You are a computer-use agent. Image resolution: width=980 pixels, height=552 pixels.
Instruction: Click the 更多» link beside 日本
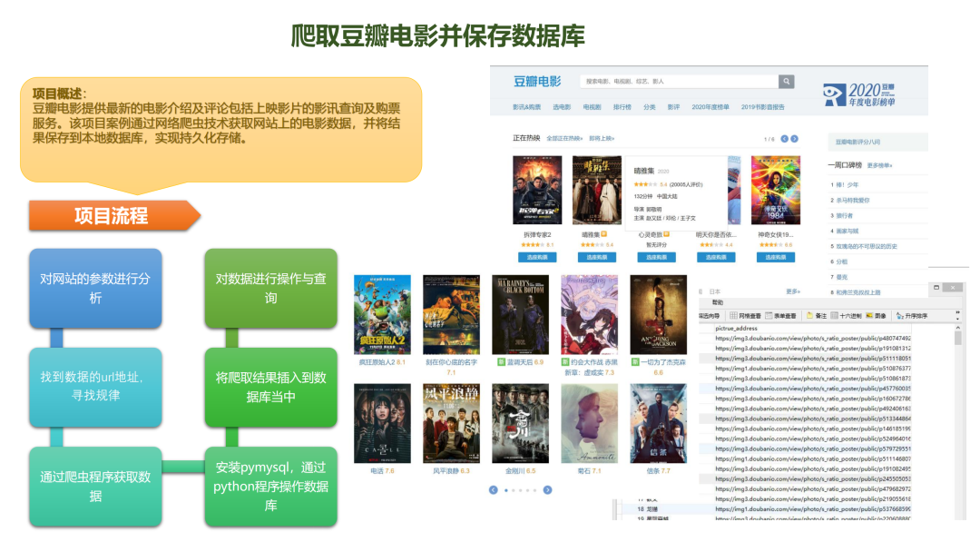point(792,291)
